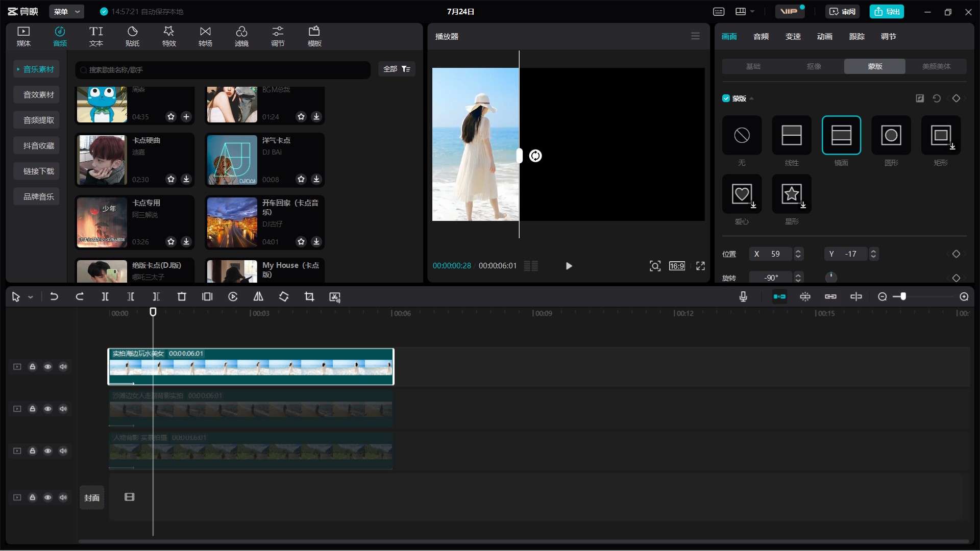
Task: Click the split clip tool
Action: point(105,296)
